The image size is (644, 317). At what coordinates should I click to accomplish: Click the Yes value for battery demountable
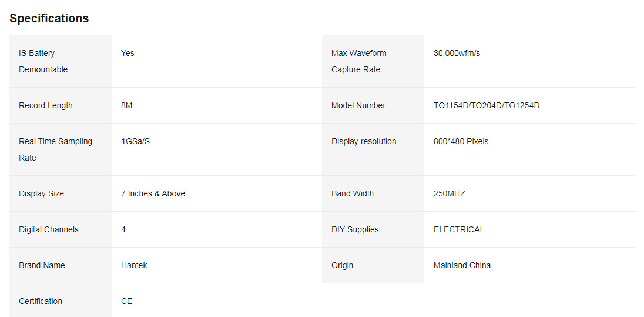[x=128, y=53]
